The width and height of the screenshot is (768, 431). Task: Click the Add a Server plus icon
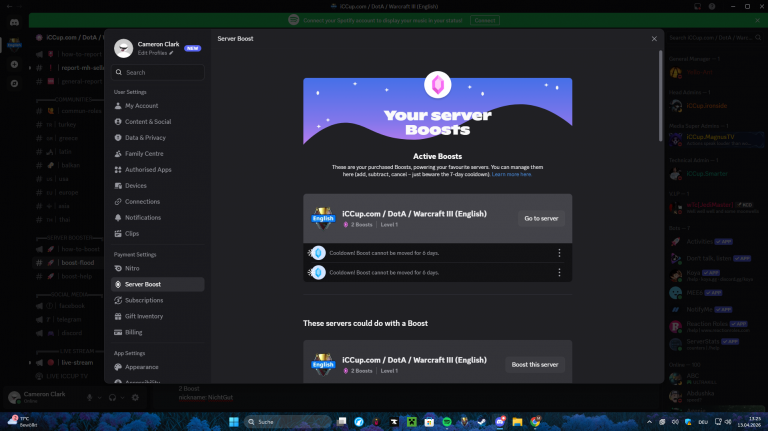[x=14, y=65]
